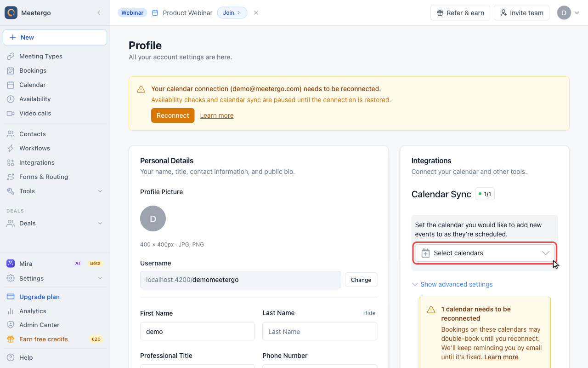Viewport: 588px width, 368px height.
Task: Collapse the sidebar using the chevron icon
Action: pos(99,13)
